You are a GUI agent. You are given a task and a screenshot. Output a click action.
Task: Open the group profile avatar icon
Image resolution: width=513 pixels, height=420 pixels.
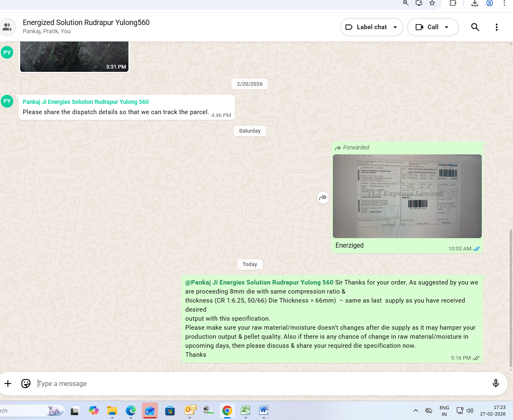click(x=7, y=27)
